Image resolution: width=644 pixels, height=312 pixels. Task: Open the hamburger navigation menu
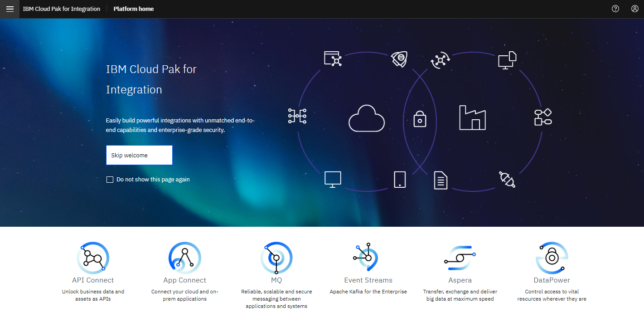[10, 9]
